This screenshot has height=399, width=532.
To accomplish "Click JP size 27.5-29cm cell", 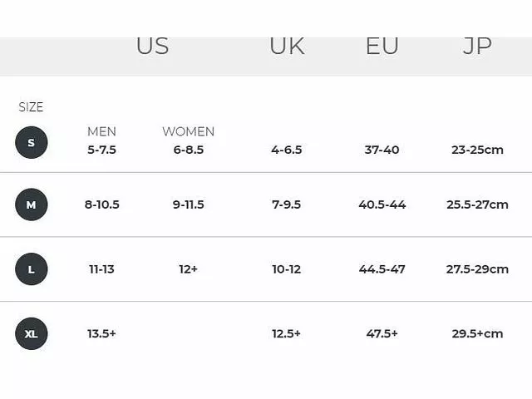I will [x=477, y=269].
